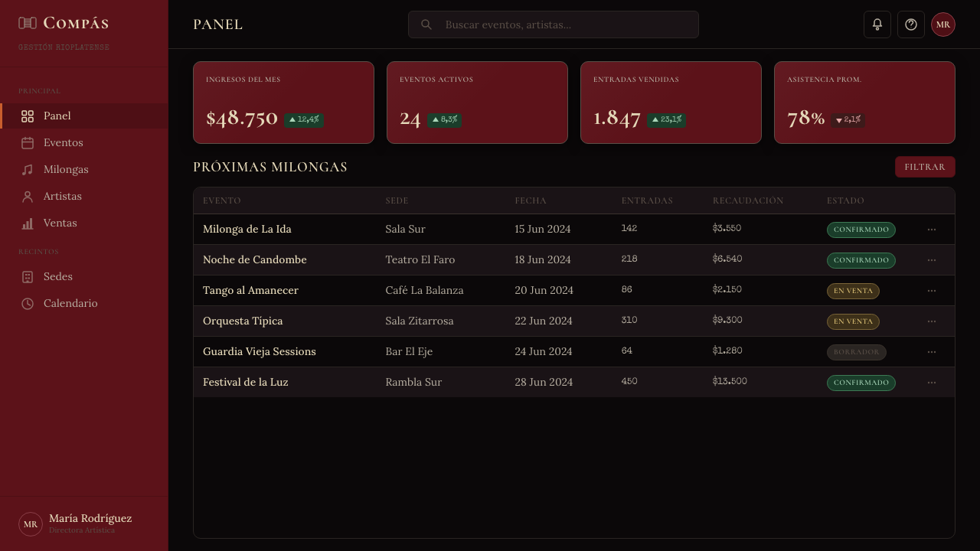This screenshot has width=980, height=551.
Task: Select Panel in sidebar
Action: (84, 116)
